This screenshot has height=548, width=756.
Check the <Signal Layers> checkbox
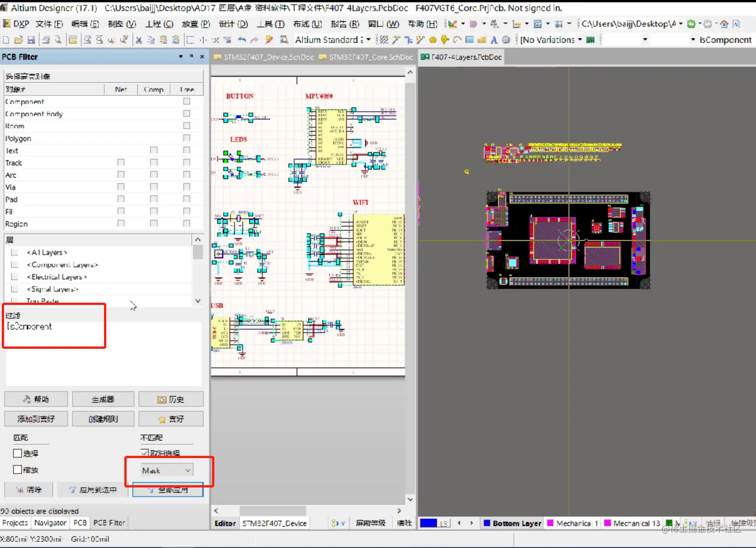point(14,289)
